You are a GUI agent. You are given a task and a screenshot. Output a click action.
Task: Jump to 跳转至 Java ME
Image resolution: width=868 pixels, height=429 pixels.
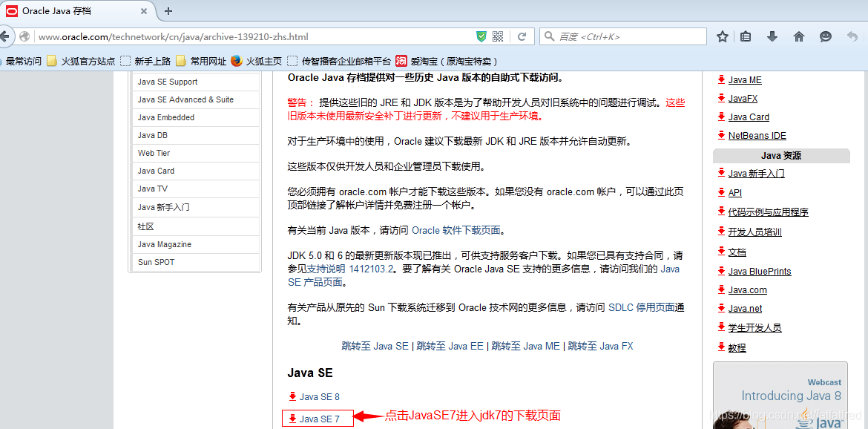pos(526,347)
